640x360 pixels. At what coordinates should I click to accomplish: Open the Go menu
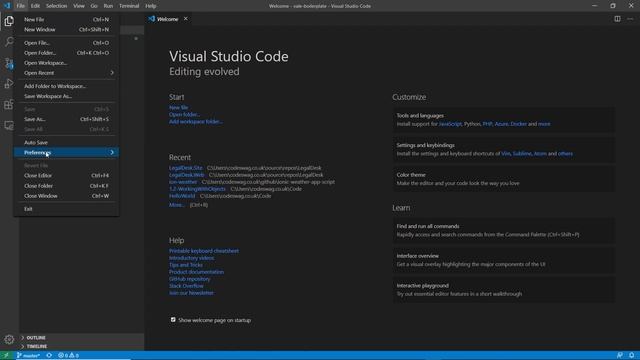[94, 6]
